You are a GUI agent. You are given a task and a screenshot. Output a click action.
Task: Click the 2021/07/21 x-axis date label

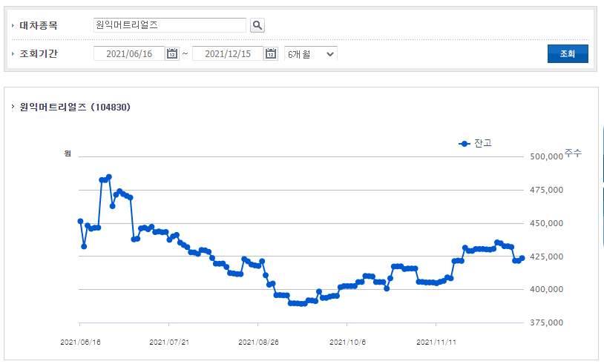pos(169,342)
